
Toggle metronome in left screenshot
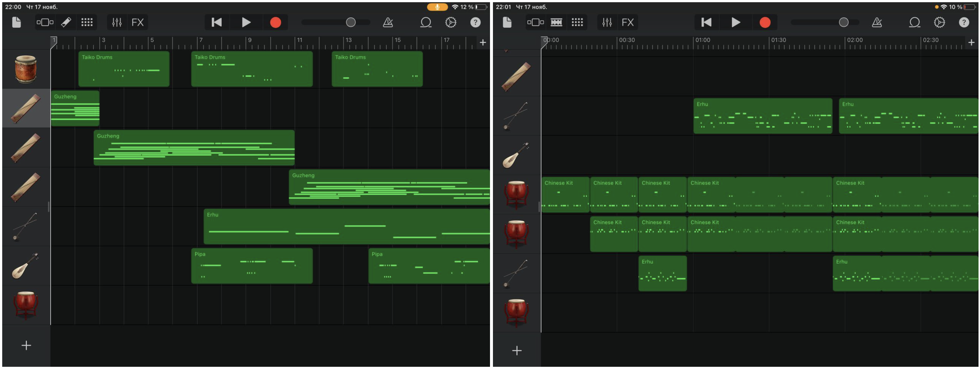point(388,23)
